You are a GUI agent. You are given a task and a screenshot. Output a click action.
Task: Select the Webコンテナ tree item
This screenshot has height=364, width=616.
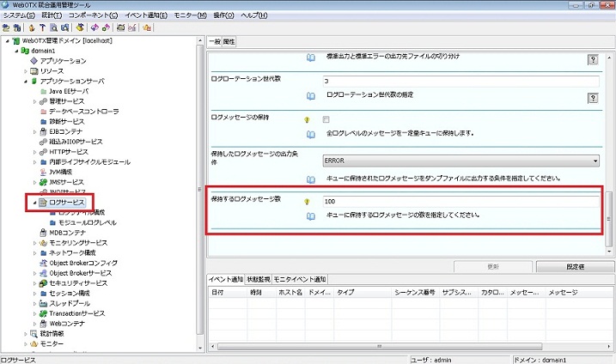[x=67, y=324]
